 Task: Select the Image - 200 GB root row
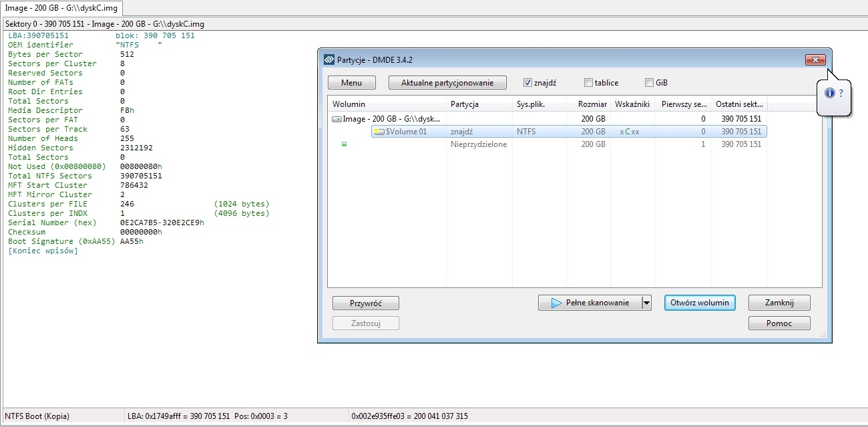tap(548, 119)
